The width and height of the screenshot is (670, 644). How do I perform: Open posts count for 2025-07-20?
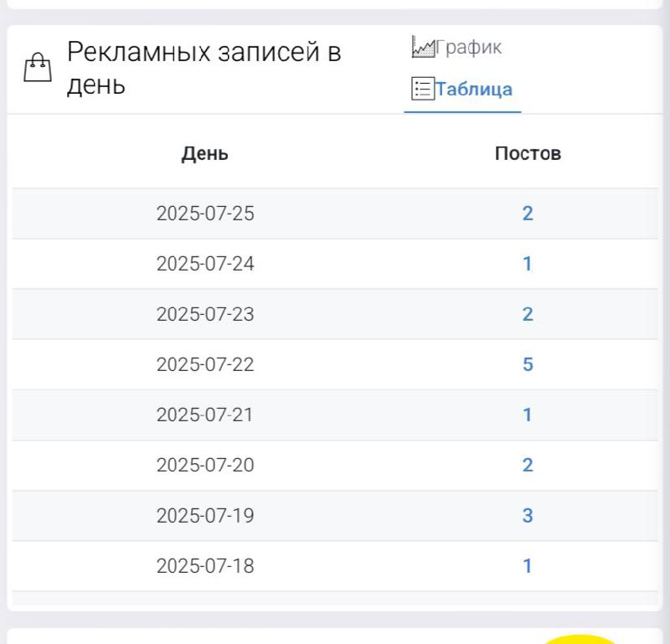click(x=528, y=465)
